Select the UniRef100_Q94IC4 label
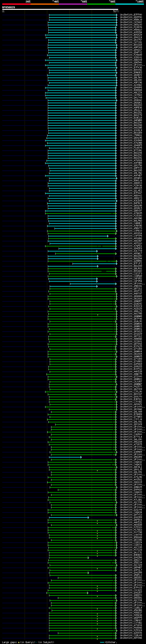146x644 pixels. click(131, 37)
